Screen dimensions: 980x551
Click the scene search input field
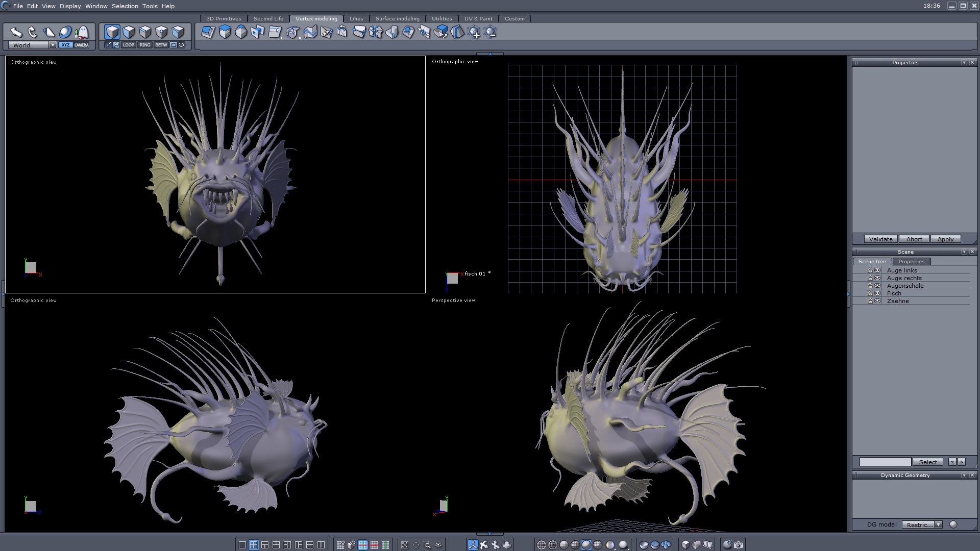tap(885, 462)
